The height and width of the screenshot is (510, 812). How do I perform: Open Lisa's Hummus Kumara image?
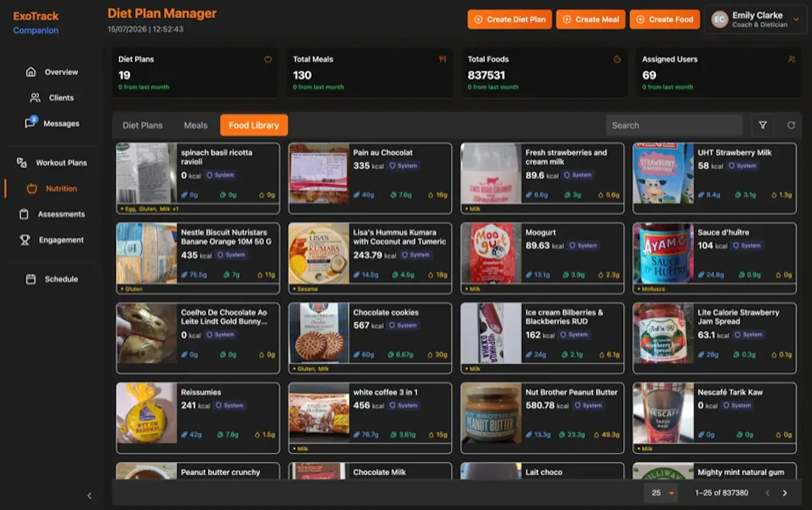(319, 253)
